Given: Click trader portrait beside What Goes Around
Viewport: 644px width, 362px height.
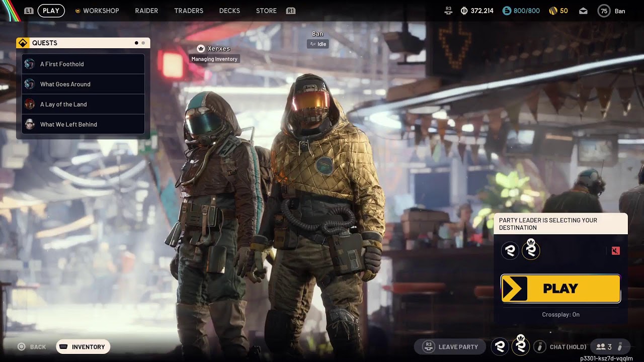Looking at the screenshot, I should tap(30, 84).
